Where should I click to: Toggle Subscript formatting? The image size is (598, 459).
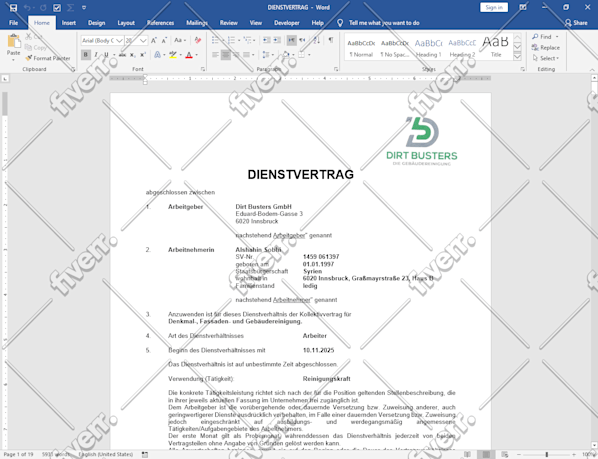[x=132, y=55]
